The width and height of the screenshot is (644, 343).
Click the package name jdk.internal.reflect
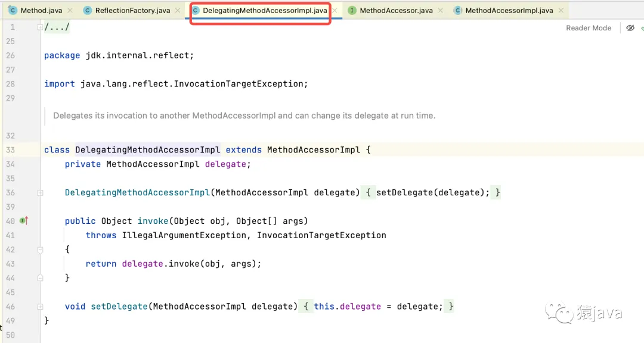(137, 55)
